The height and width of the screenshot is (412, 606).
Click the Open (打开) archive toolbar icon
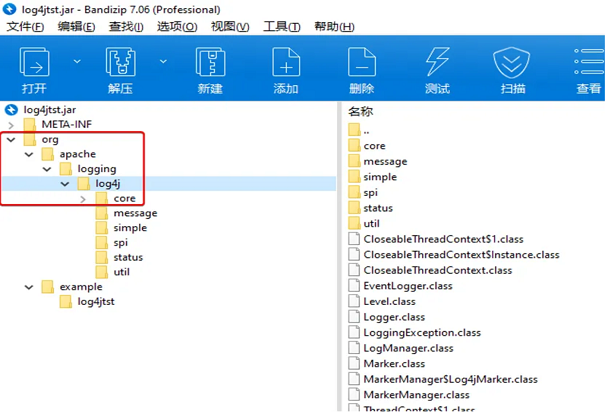pyautogui.click(x=36, y=66)
